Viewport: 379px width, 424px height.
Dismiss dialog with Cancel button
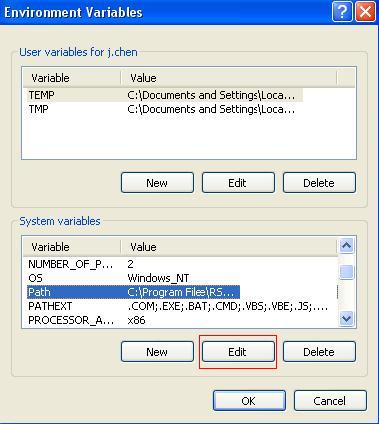tap(330, 401)
